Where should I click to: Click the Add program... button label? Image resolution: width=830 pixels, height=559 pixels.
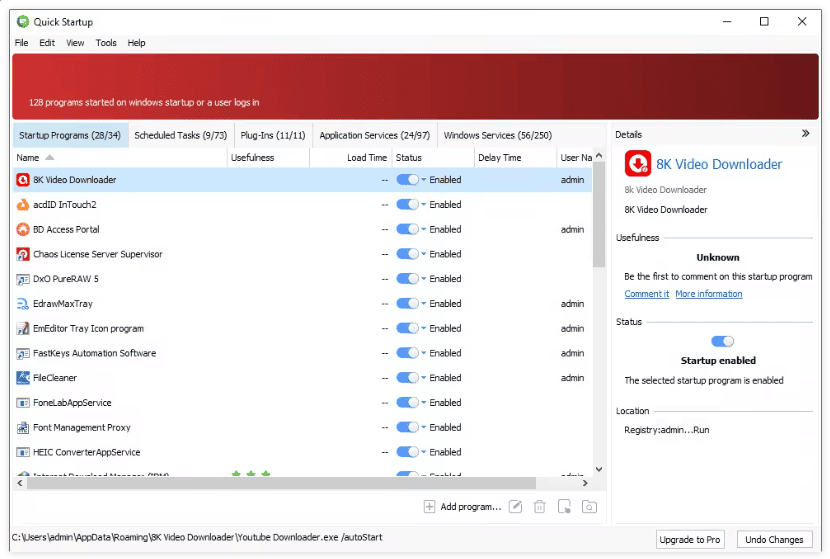471,507
